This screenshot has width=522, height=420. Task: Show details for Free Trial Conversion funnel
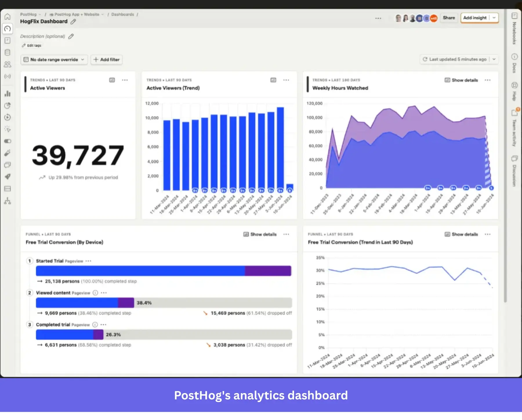(259, 234)
